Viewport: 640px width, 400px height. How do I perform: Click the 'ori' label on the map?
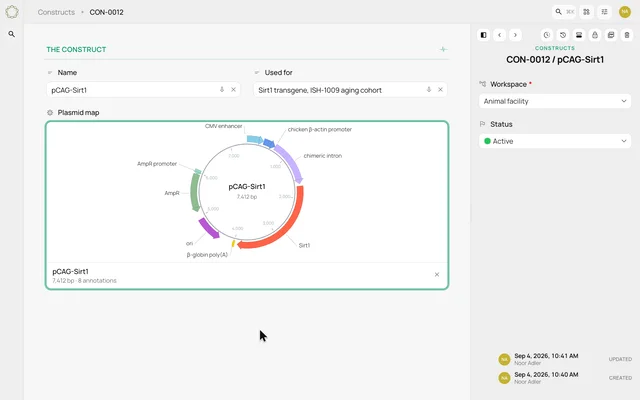(189, 243)
